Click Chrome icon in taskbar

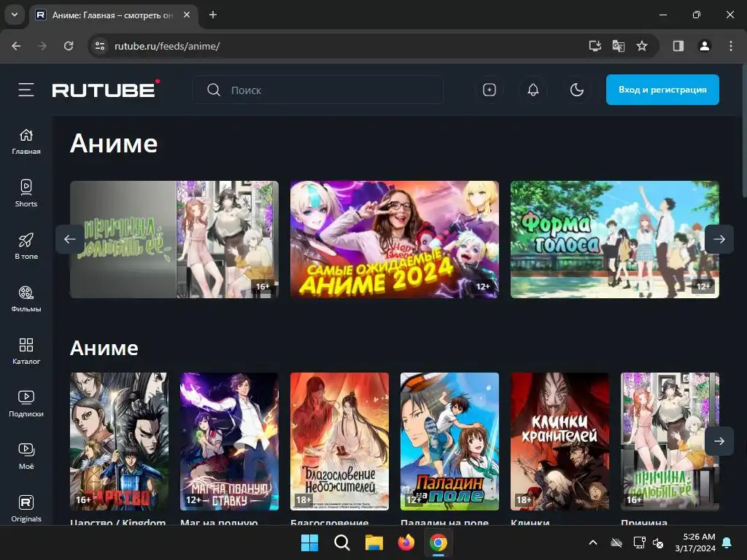tap(438, 542)
